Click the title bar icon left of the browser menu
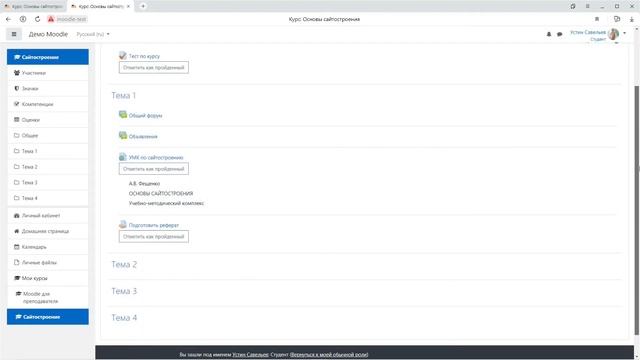This screenshot has width=640, height=360. [573, 6]
